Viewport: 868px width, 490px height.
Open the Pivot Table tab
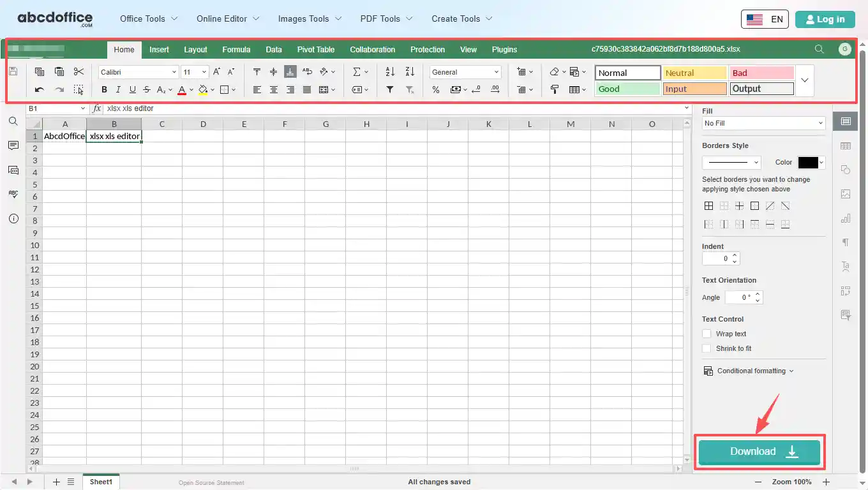point(316,49)
